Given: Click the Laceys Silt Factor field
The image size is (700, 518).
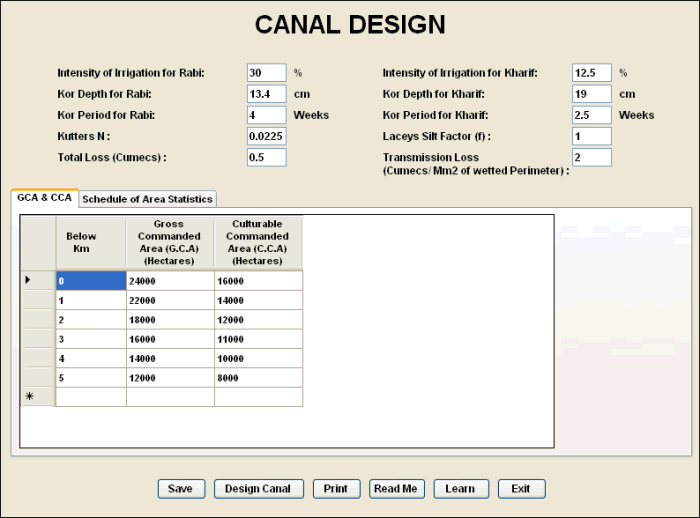Looking at the screenshot, I should point(591,136).
